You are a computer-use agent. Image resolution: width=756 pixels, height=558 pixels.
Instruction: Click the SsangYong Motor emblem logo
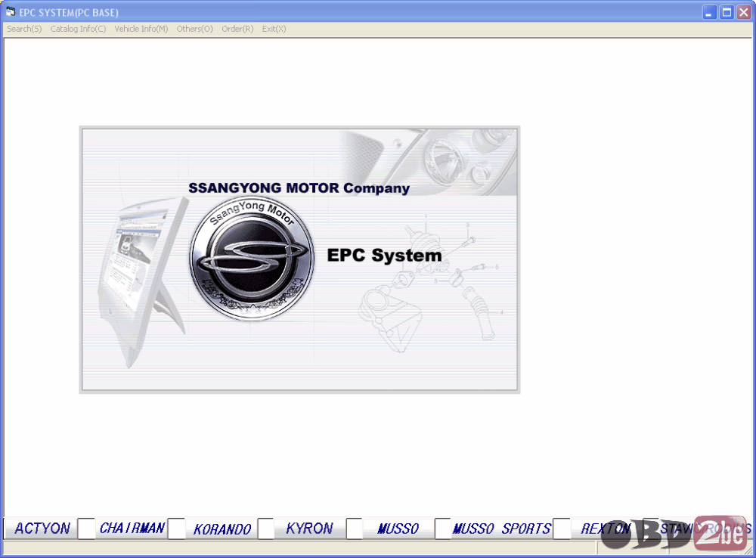pyautogui.click(x=252, y=258)
